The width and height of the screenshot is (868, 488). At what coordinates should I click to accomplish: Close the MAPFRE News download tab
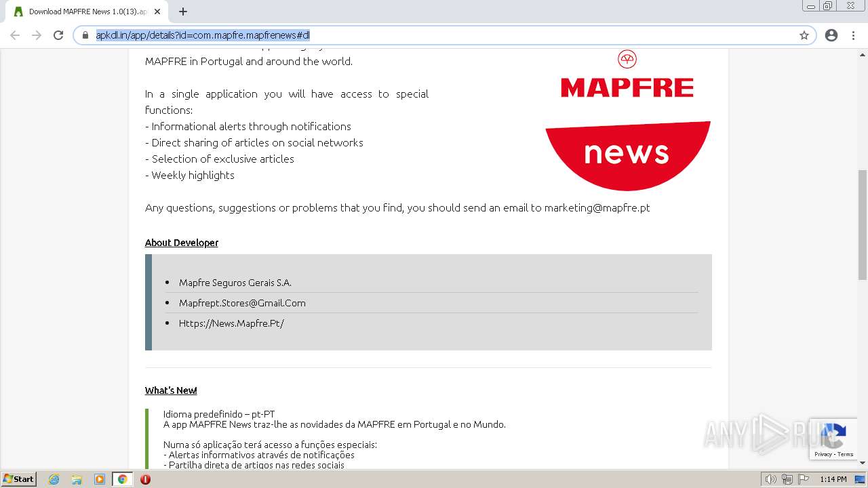point(157,12)
